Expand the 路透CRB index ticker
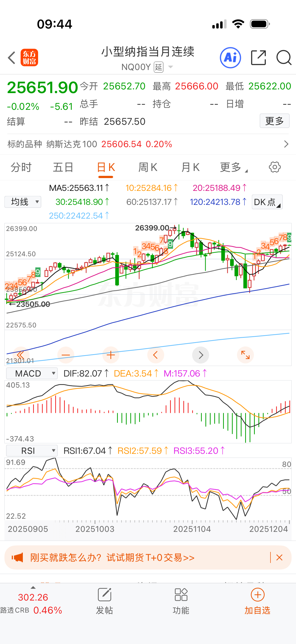The image size is (296, 644). pyautogui.click(x=33, y=588)
